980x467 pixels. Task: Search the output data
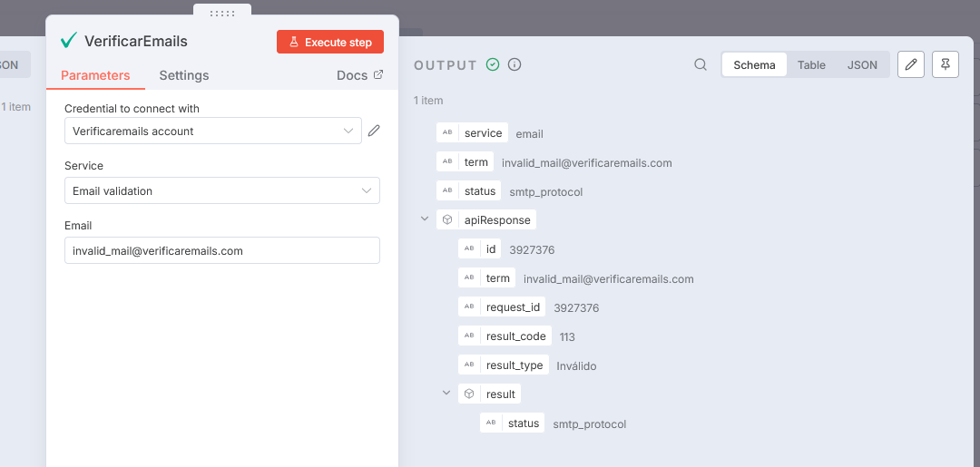pos(701,65)
